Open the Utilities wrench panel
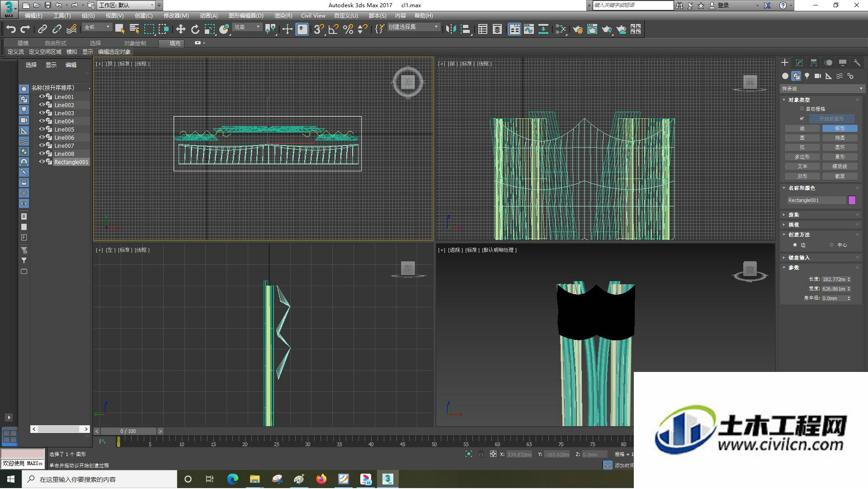 (857, 63)
